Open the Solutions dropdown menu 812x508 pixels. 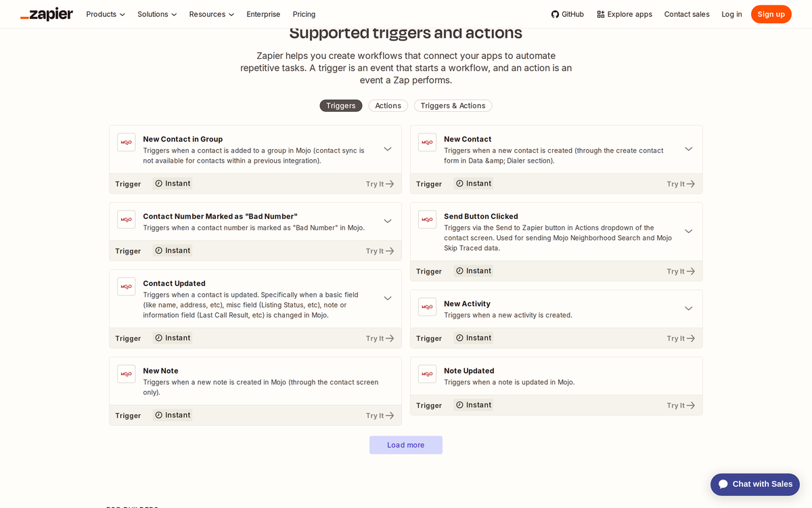click(157, 14)
